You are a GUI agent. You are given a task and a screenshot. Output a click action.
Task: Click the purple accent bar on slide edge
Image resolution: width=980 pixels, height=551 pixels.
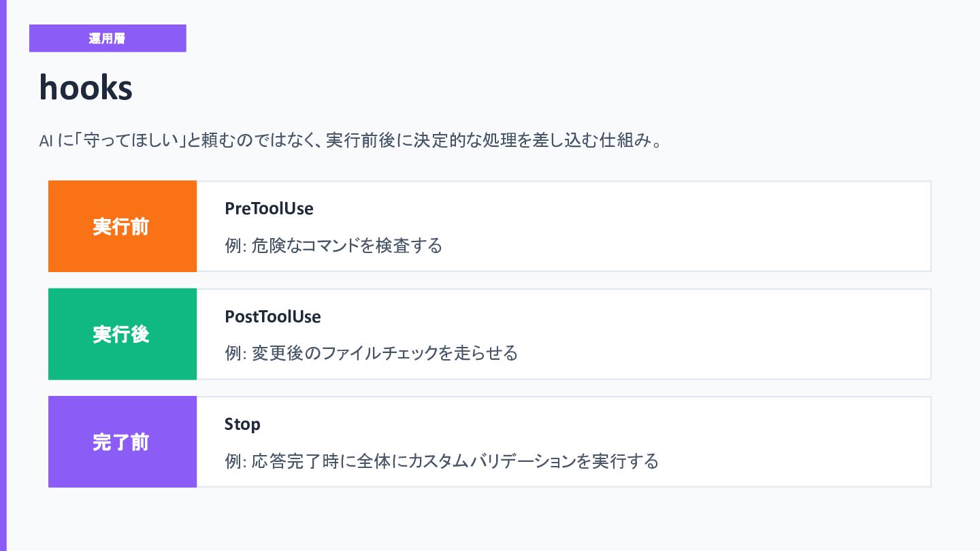[3, 275]
